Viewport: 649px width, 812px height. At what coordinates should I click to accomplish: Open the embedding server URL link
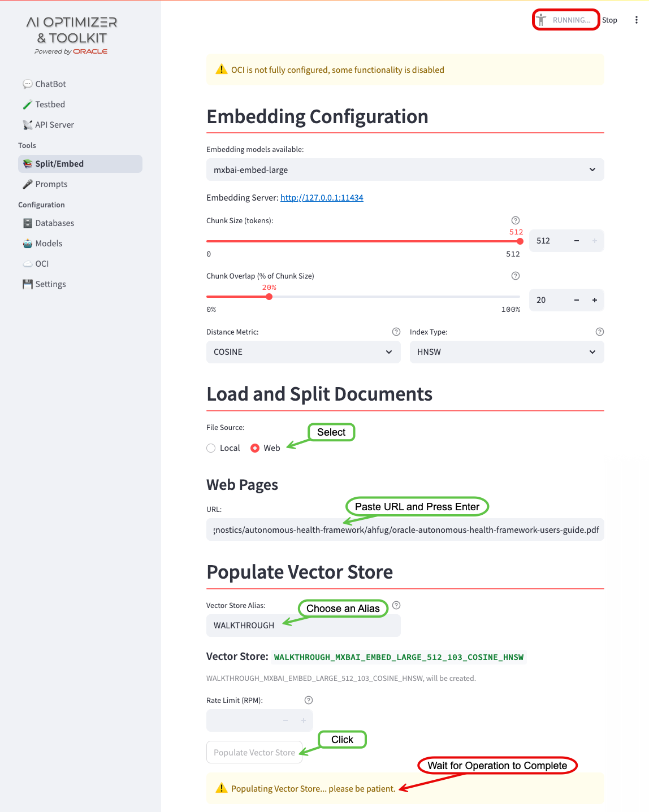pyautogui.click(x=322, y=198)
